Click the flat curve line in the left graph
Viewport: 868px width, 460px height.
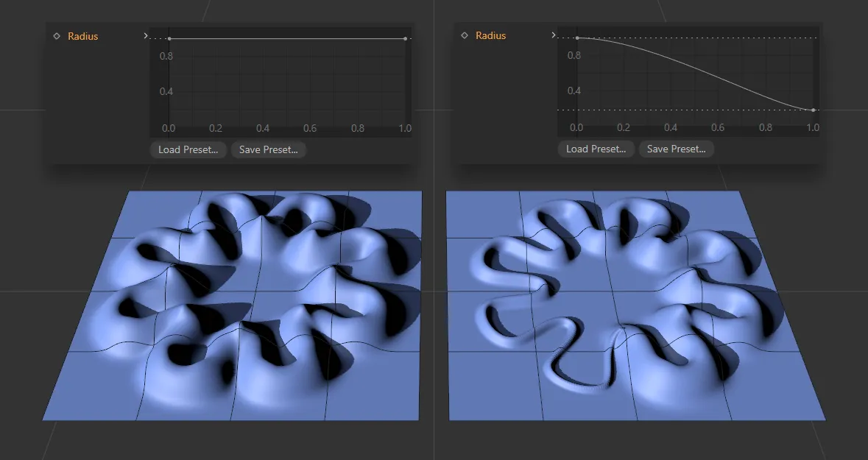coord(287,37)
